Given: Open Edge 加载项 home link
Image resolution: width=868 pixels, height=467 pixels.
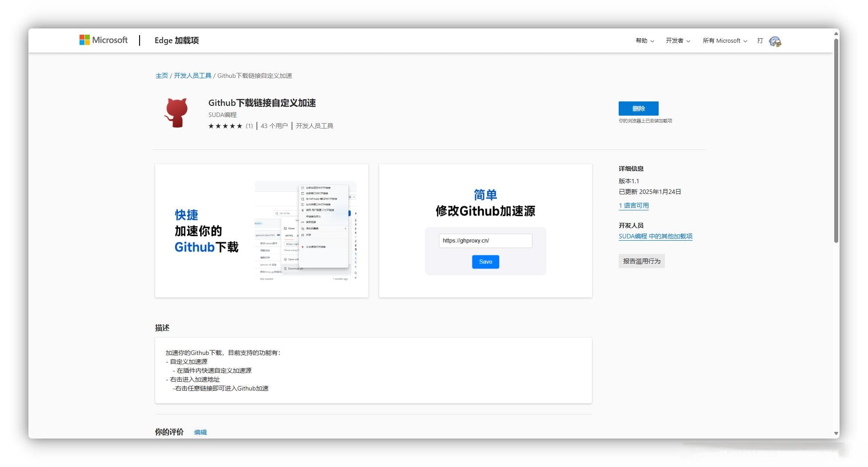Looking at the screenshot, I should [x=176, y=40].
